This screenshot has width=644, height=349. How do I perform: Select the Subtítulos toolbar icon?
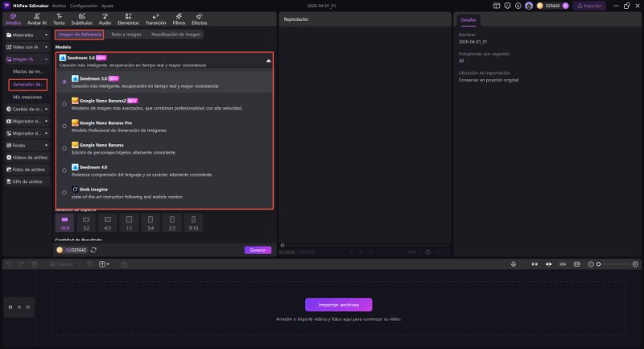81,19
